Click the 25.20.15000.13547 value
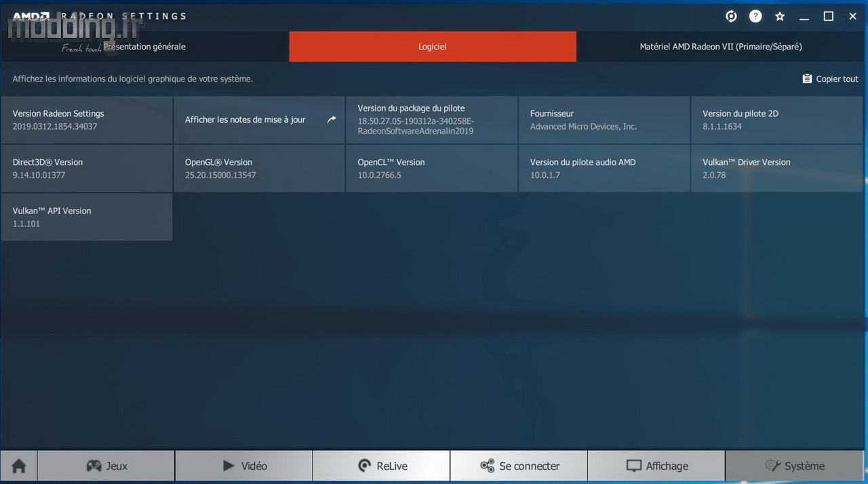Screen dimensions: 868x484 tap(220, 175)
